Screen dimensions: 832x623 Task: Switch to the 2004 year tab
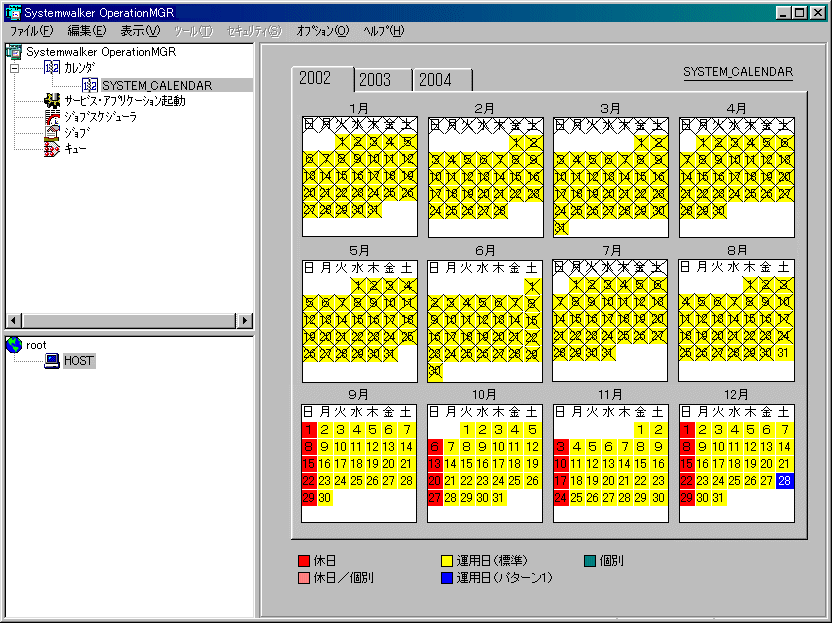point(443,80)
